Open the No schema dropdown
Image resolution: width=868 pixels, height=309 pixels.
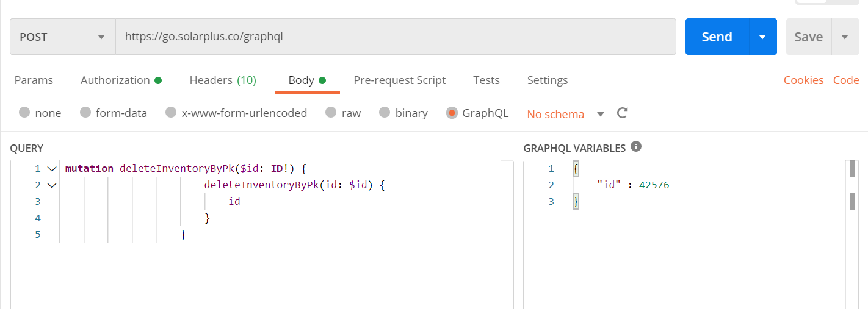pos(600,114)
